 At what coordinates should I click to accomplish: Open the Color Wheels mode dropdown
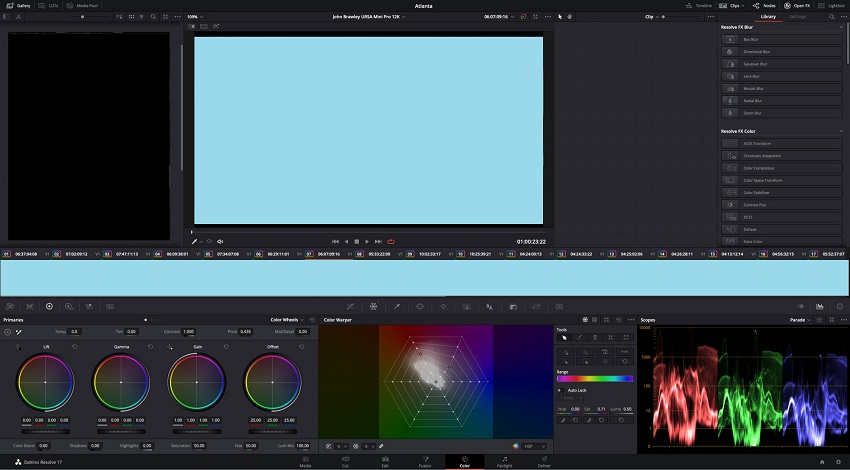287,320
